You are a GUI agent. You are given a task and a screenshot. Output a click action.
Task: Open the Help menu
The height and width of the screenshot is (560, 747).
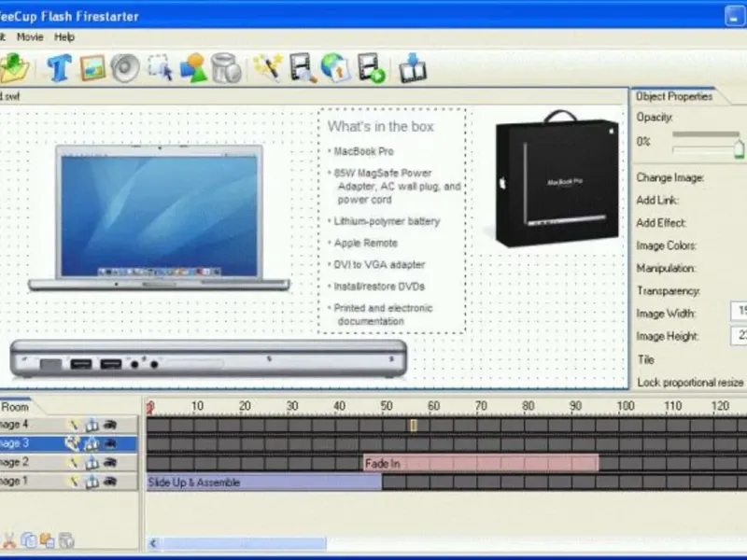coord(64,37)
